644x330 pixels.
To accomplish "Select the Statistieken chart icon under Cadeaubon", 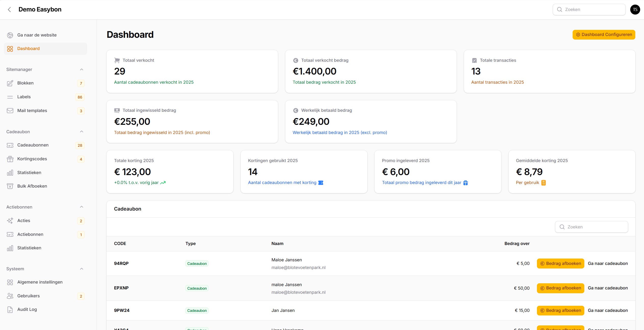I will 10,173.
